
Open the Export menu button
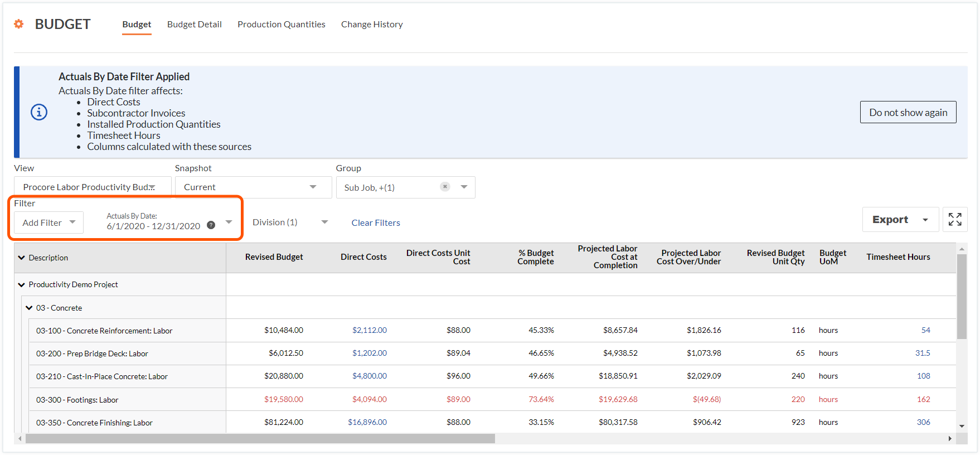click(x=901, y=220)
